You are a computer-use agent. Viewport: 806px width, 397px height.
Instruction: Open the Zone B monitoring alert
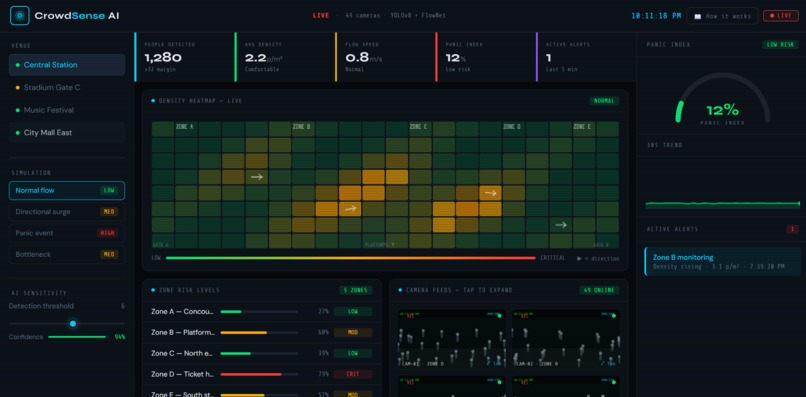[x=722, y=261]
